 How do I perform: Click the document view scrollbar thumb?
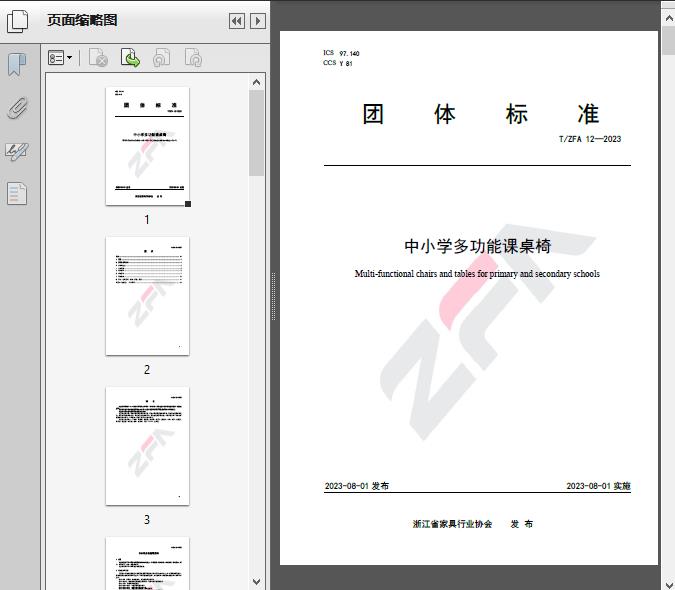pyautogui.click(x=669, y=40)
